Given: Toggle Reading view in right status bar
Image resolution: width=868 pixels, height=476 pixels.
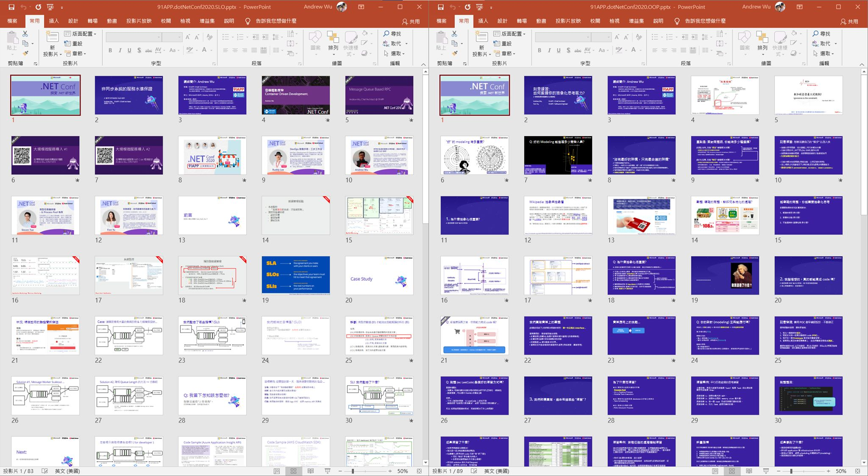Looking at the screenshot, I should coord(749,471).
